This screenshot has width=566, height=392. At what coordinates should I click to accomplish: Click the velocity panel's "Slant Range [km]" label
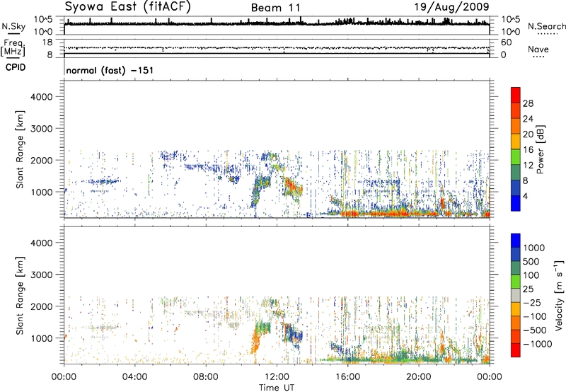point(20,296)
